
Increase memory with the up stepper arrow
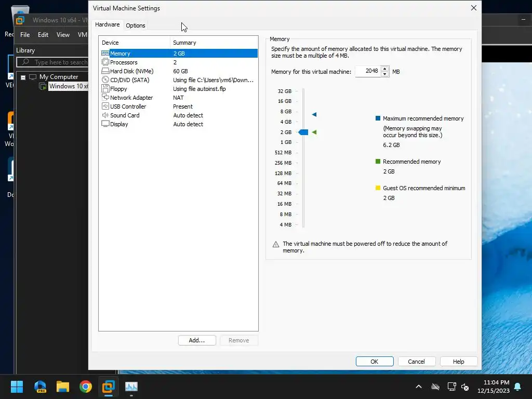pos(385,69)
